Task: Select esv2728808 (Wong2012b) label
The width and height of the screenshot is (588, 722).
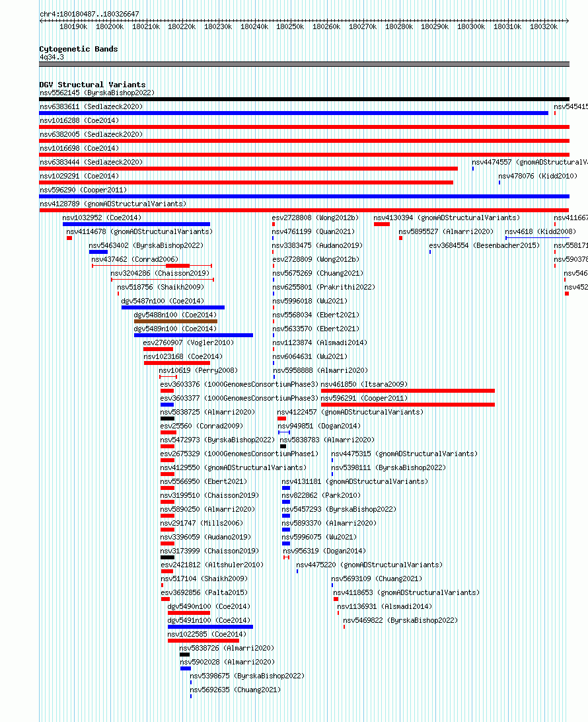Action: tap(315, 218)
